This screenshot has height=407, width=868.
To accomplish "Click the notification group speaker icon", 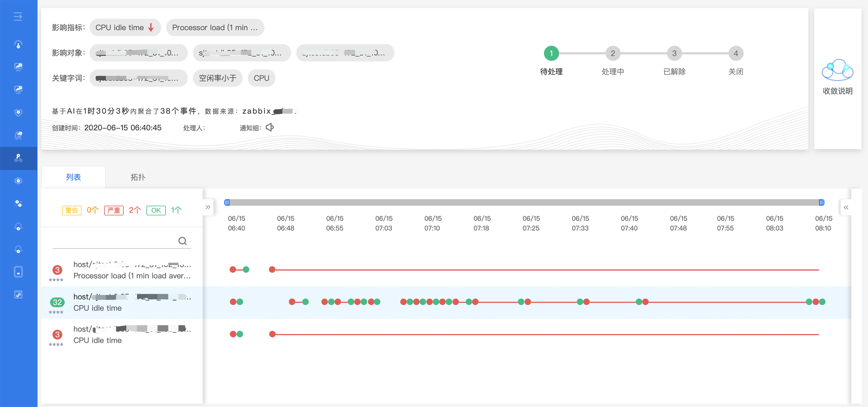I will (x=269, y=127).
